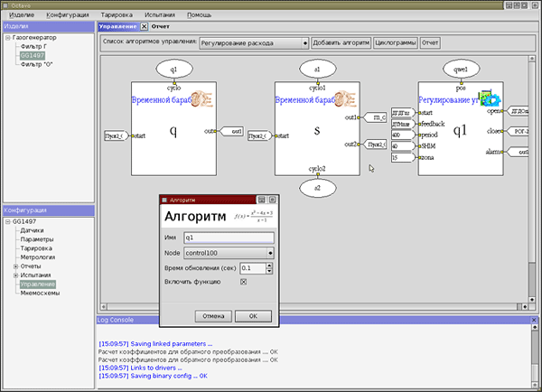The image size is (542, 392).
Task: Select Тарировка in configuration tree
Action: 36,248
